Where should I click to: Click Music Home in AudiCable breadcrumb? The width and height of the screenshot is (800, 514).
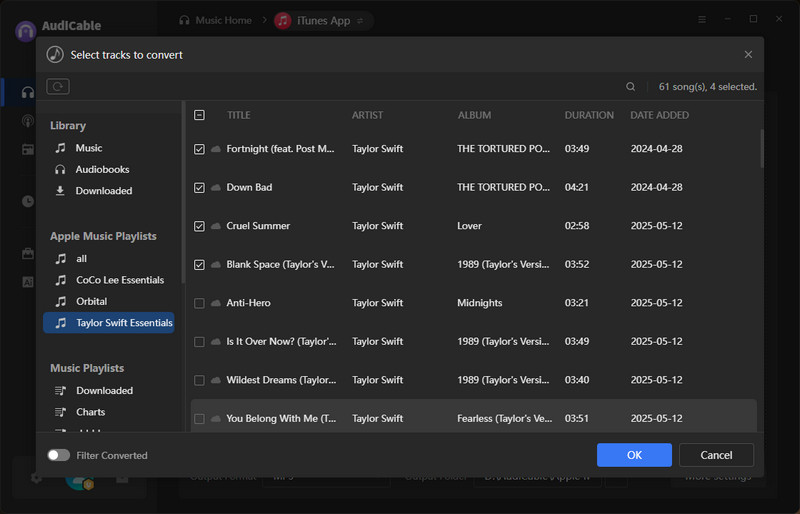[216, 20]
